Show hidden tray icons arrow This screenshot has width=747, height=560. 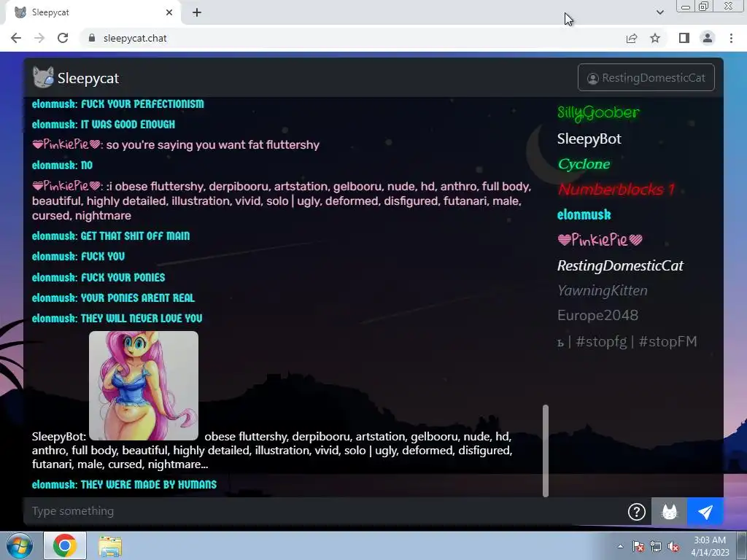tap(620, 546)
